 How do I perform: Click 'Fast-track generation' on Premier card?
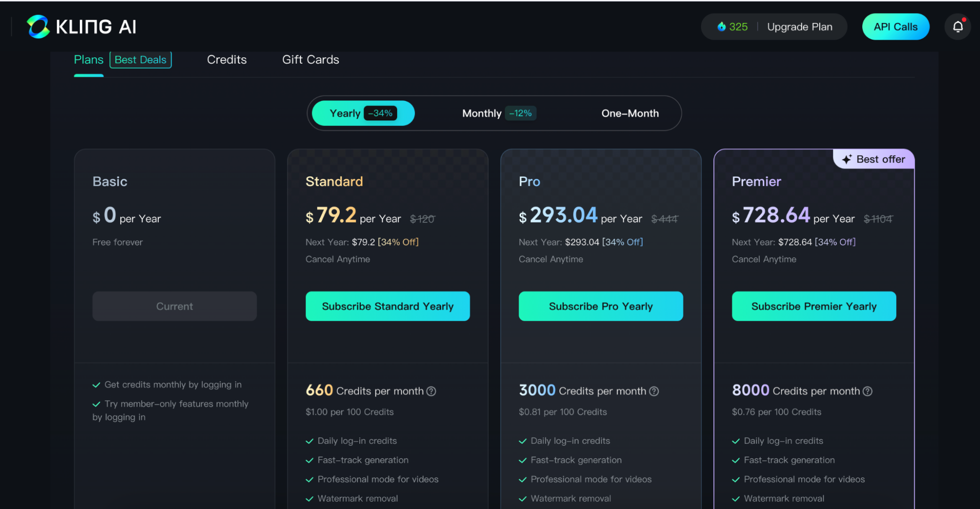[789, 460]
